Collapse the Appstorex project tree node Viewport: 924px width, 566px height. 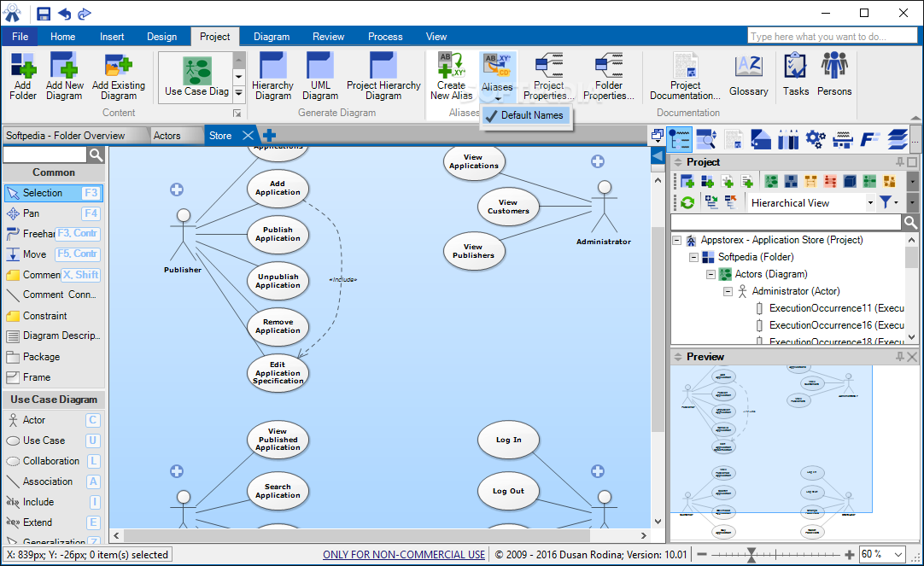677,240
